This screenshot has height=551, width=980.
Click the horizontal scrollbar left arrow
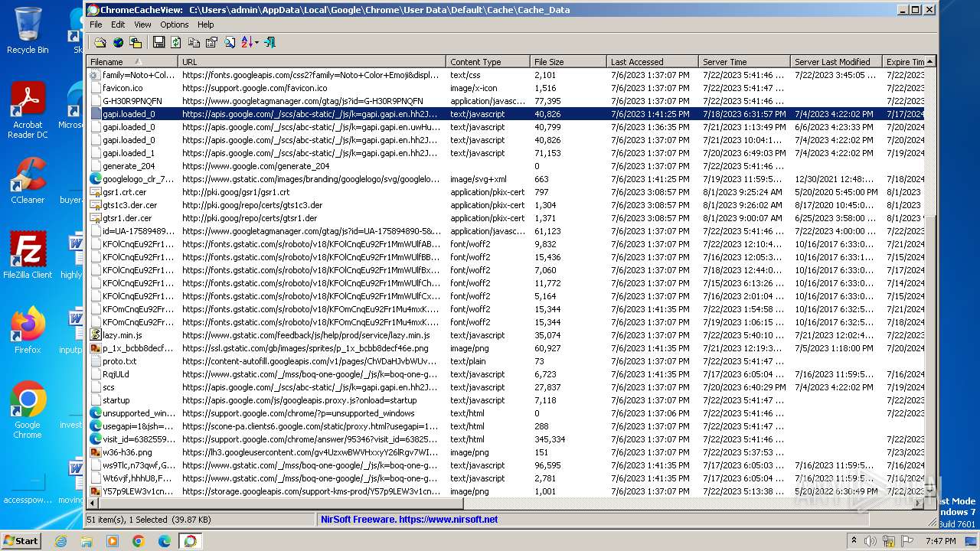click(x=93, y=504)
